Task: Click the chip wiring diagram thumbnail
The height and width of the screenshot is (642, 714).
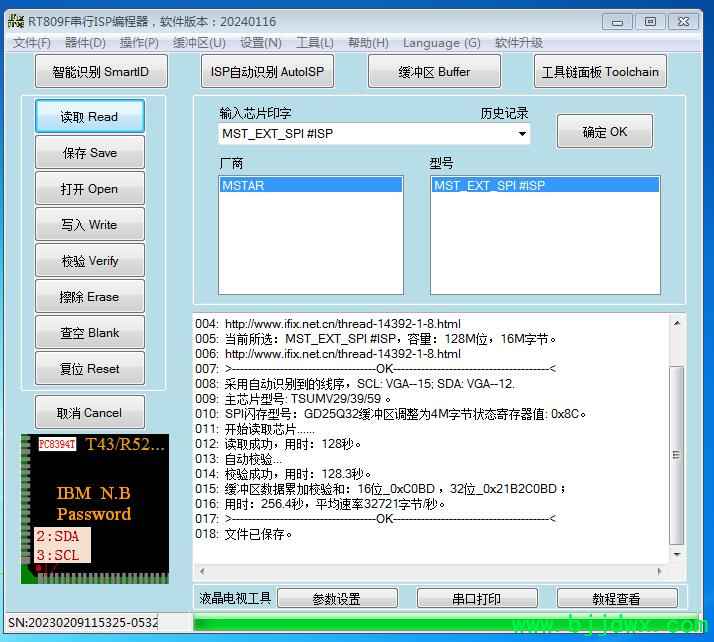Action: tap(95, 508)
